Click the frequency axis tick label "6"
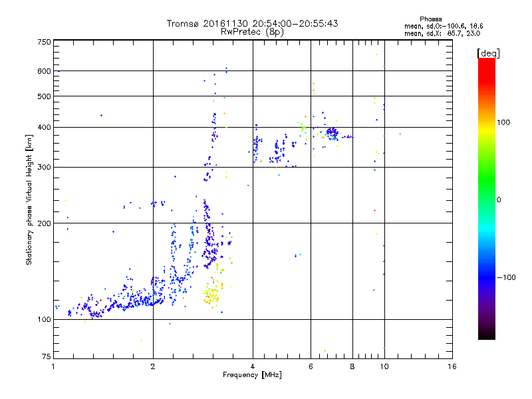The width and height of the screenshot is (532, 399). click(311, 366)
